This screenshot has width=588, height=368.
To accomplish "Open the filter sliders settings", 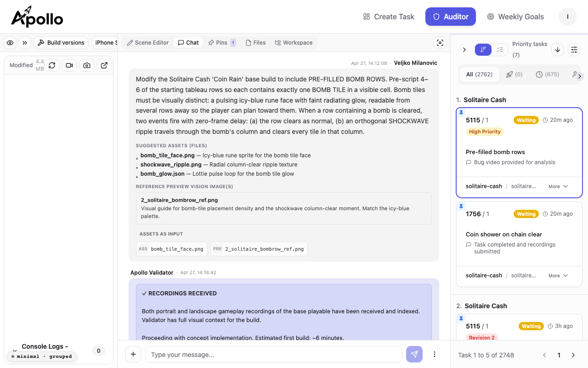I will click(574, 50).
